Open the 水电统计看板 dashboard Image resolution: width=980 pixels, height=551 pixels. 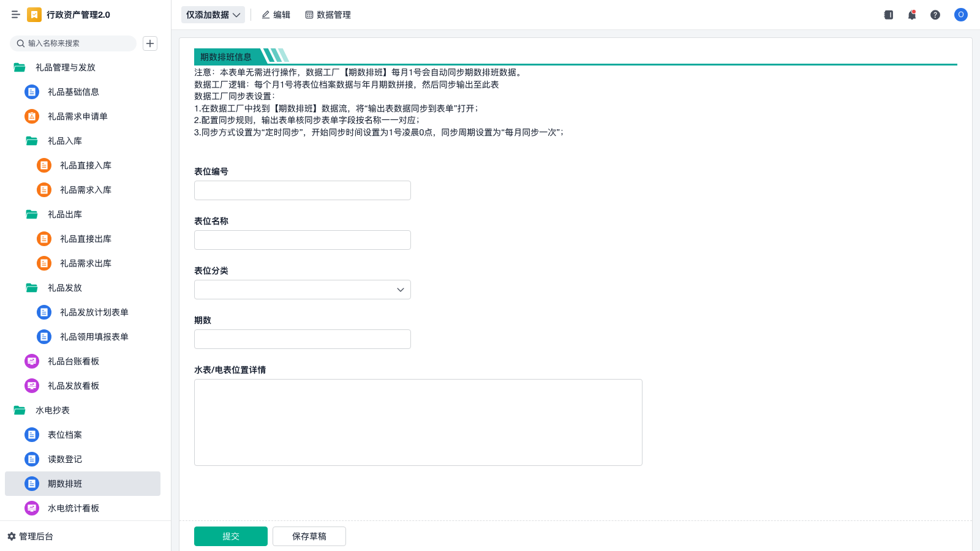73,508
